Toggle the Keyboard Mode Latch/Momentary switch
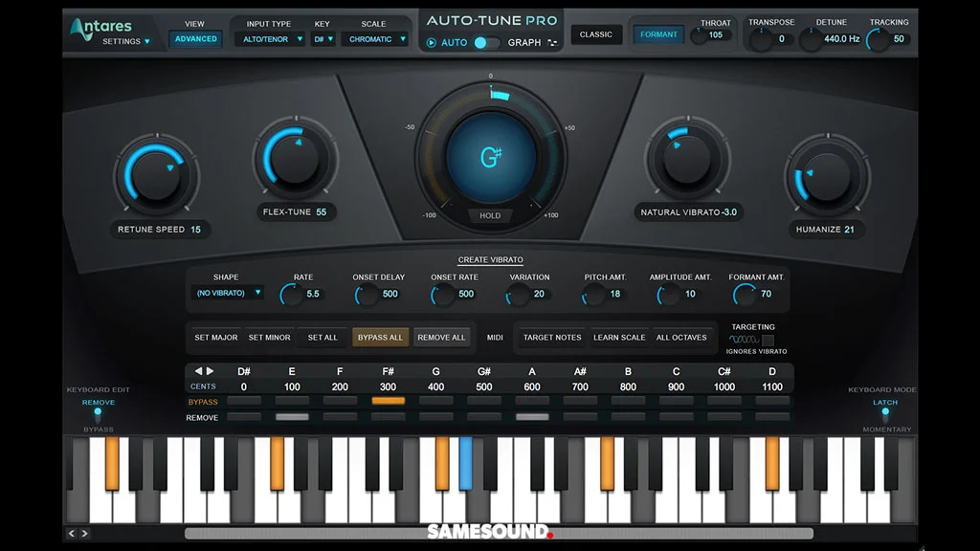This screenshot has height=551, width=980. 885,415
